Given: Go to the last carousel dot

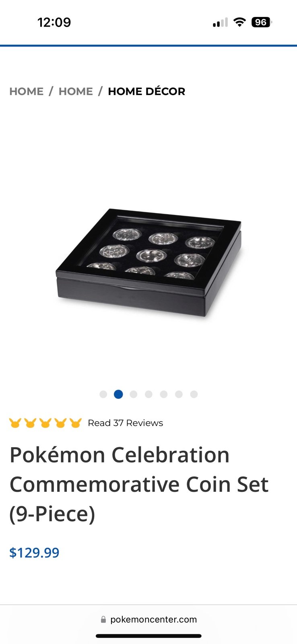Looking at the screenshot, I should tap(194, 394).
